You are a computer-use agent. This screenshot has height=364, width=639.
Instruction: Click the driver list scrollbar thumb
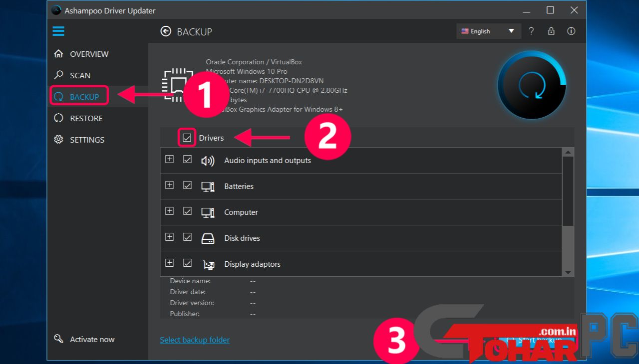point(568,191)
